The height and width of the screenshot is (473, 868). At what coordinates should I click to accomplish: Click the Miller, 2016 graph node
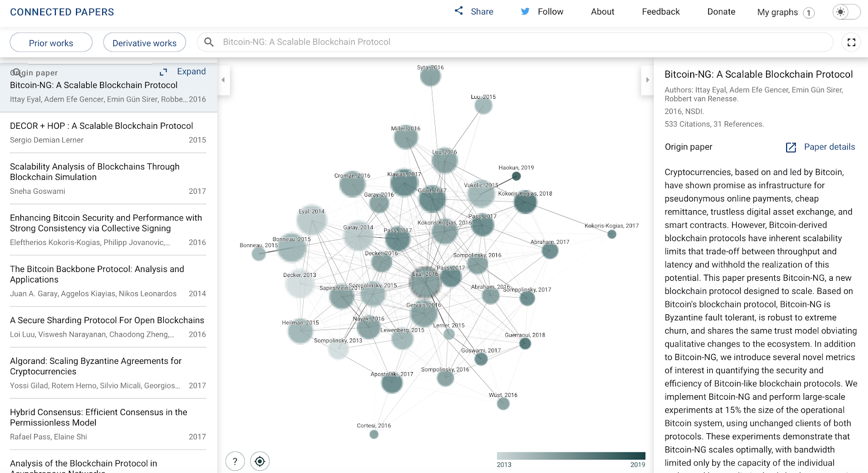pyautogui.click(x=406, y=137)
